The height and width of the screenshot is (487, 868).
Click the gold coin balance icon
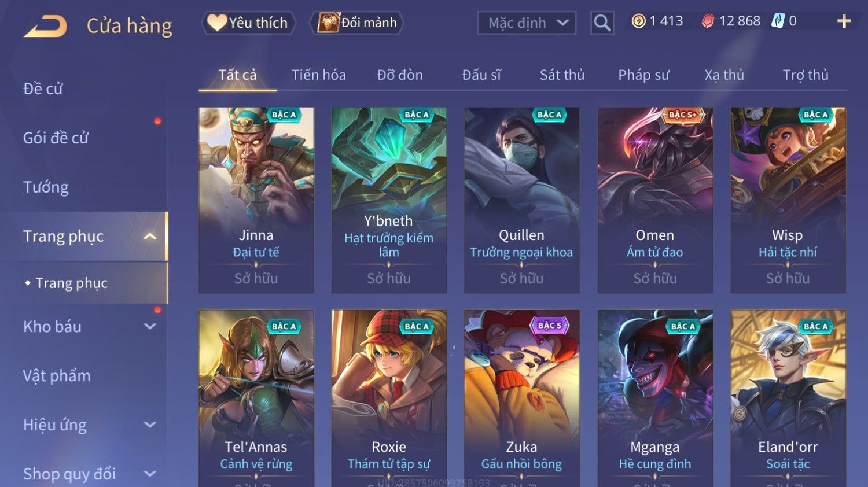(x=638, y=21)
